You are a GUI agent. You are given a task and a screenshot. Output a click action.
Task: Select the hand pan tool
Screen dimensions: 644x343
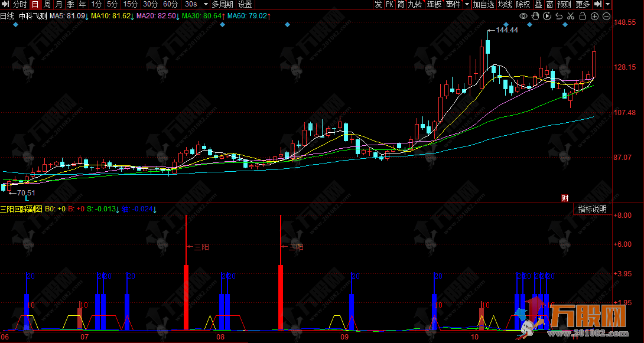click(534, 16)
